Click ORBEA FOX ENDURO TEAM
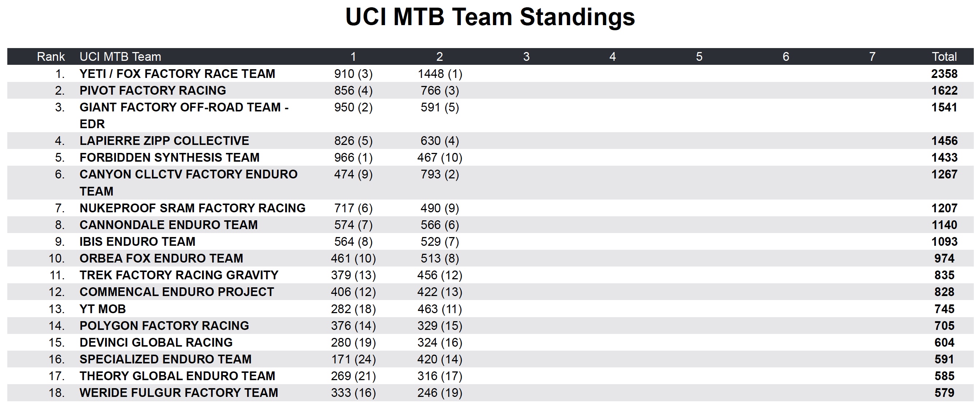Screen dimensions: 980x410 coord(161,259)
